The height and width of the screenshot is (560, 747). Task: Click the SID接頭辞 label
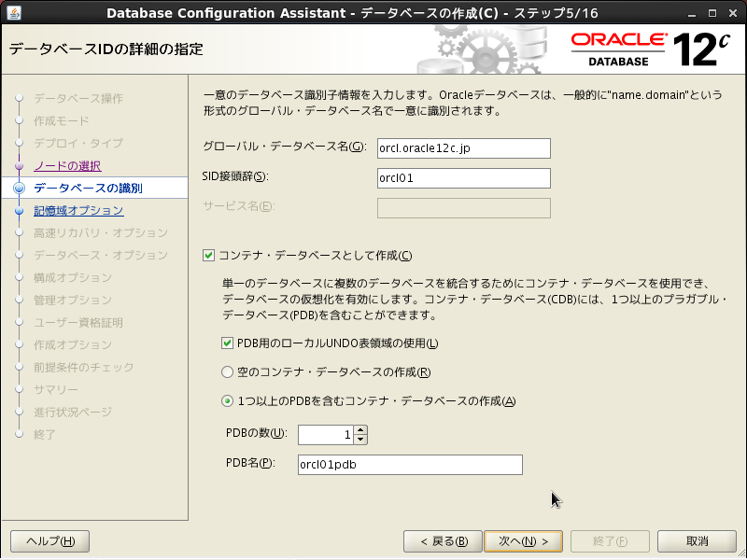point(235,176)
